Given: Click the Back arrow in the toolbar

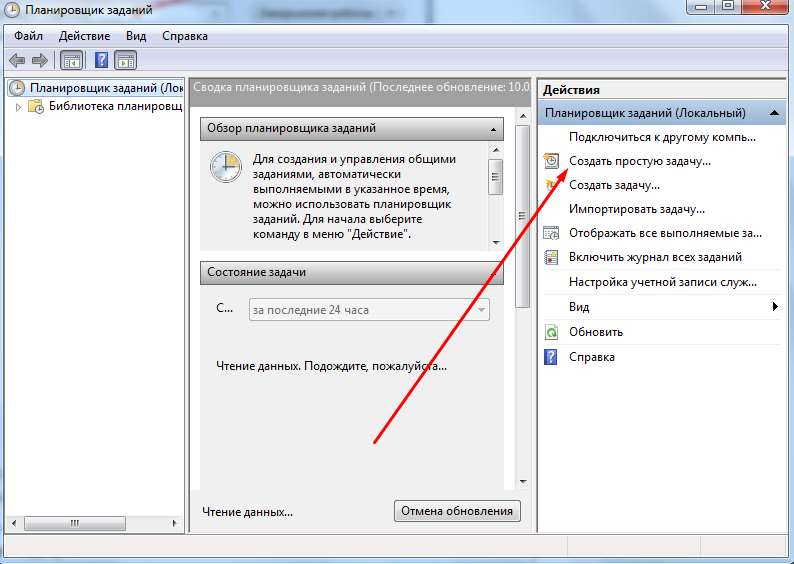Looking at the screenshot, I should 18,61.
